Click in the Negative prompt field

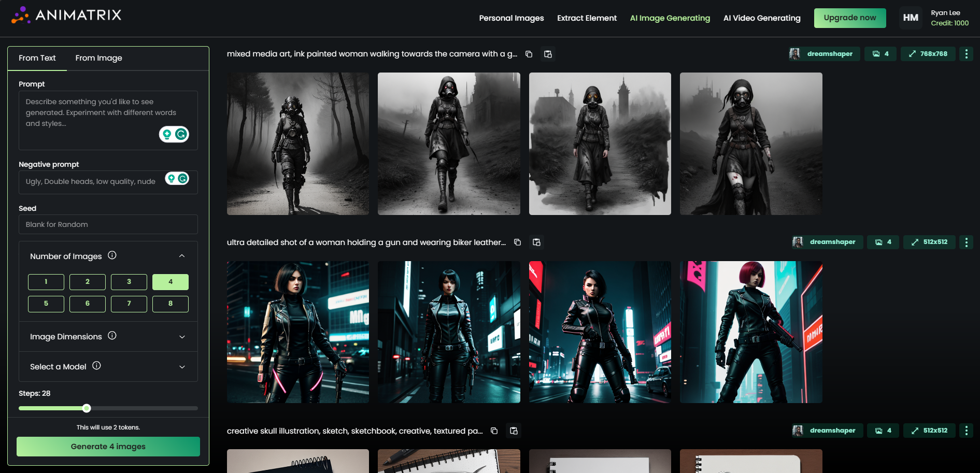(108, 182)
